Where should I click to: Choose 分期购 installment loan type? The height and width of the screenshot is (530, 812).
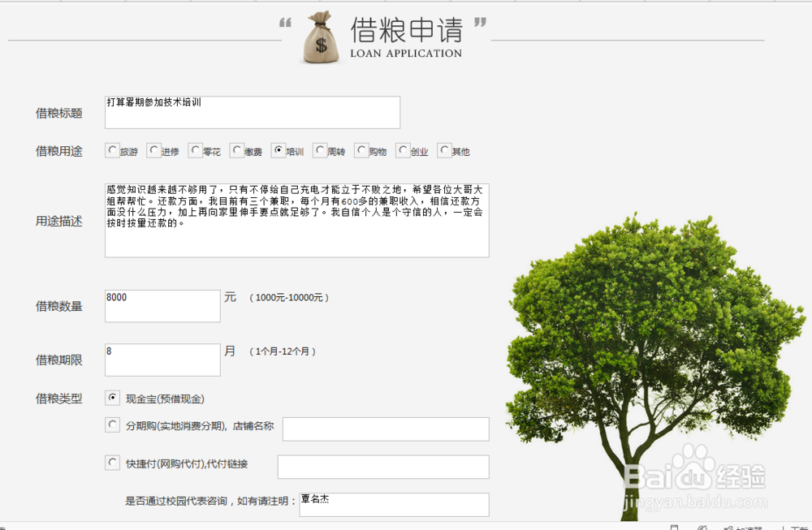(112, 424)
